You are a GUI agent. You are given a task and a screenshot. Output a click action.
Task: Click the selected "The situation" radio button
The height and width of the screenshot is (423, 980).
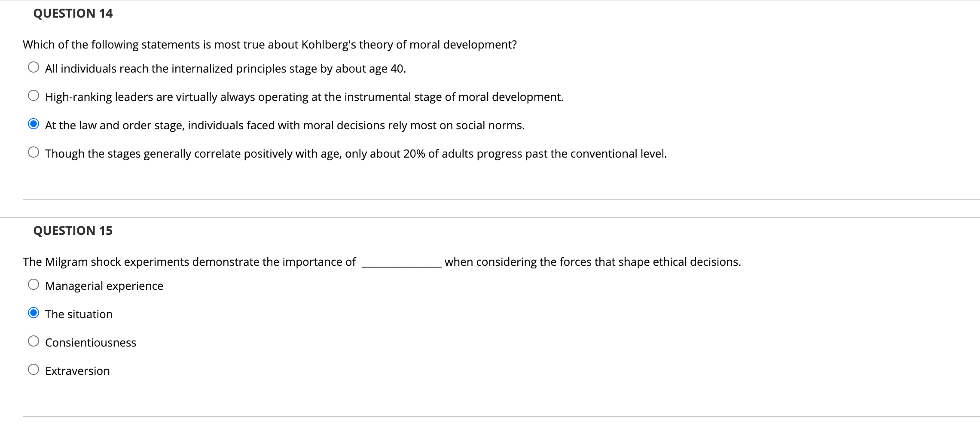click(34, 312)
